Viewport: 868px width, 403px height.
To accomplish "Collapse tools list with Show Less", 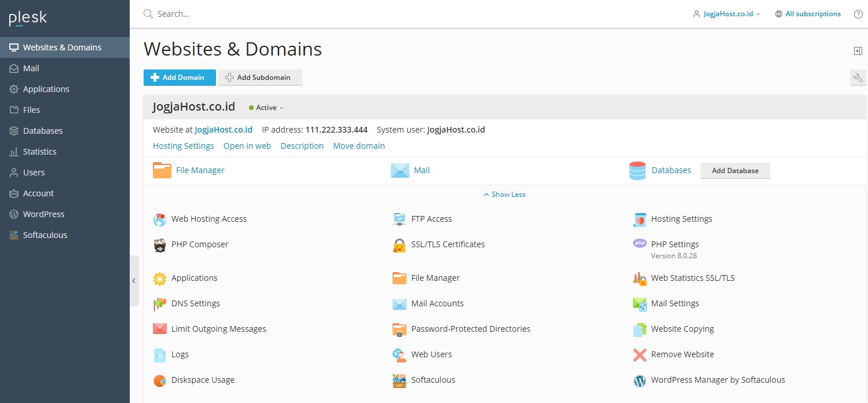I will tap(504, 195).
